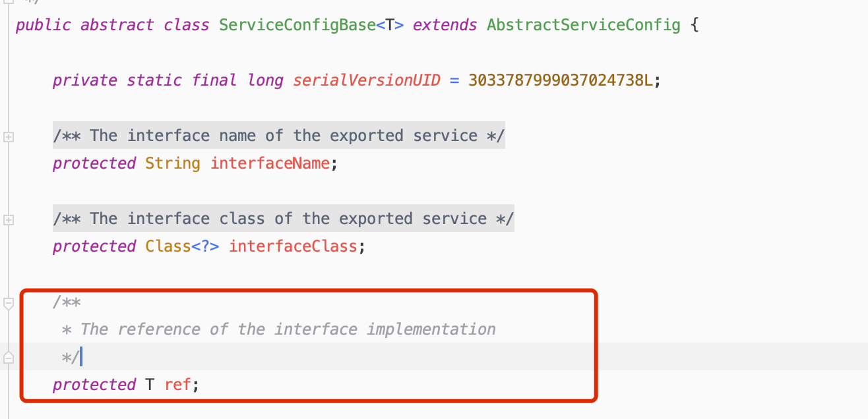Click the folded 'interface name of the exported service' comment
This screenshot has height=419, width=868.
click(279, 136)
